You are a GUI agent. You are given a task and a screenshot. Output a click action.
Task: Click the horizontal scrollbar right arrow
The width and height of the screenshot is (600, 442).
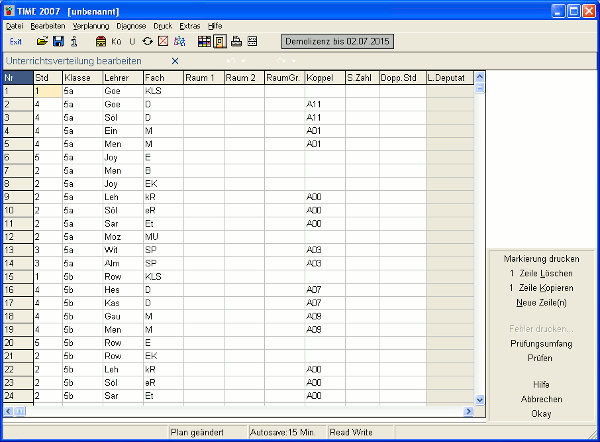(467, 411)
